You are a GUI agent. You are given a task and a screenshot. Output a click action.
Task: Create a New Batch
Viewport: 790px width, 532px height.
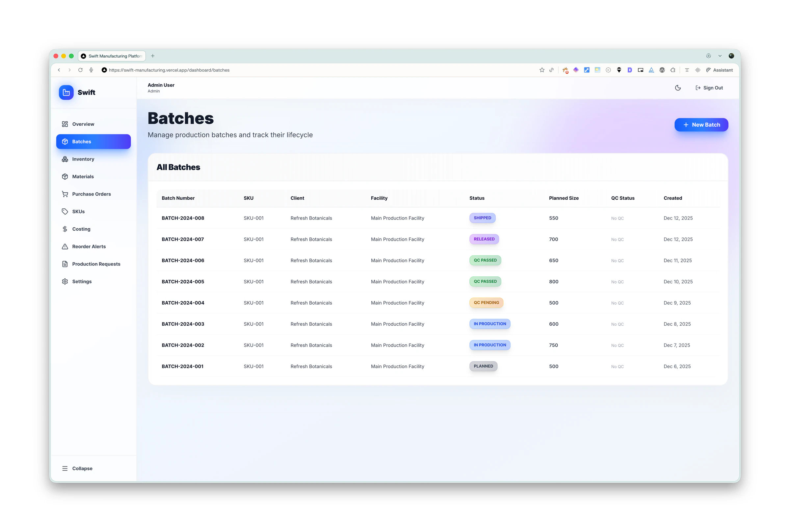click(x=701, y=124)
